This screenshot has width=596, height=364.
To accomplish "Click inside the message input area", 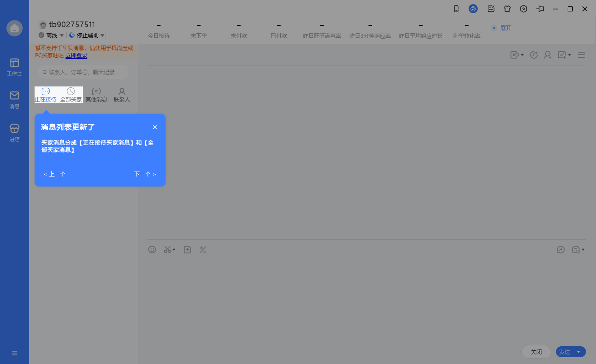I will [366, 300].
